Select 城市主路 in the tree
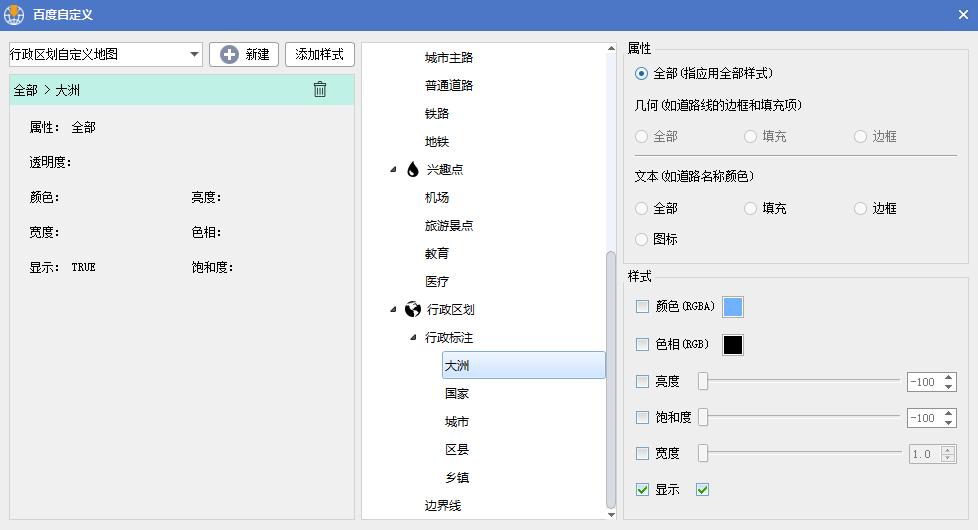 [448, 57]
